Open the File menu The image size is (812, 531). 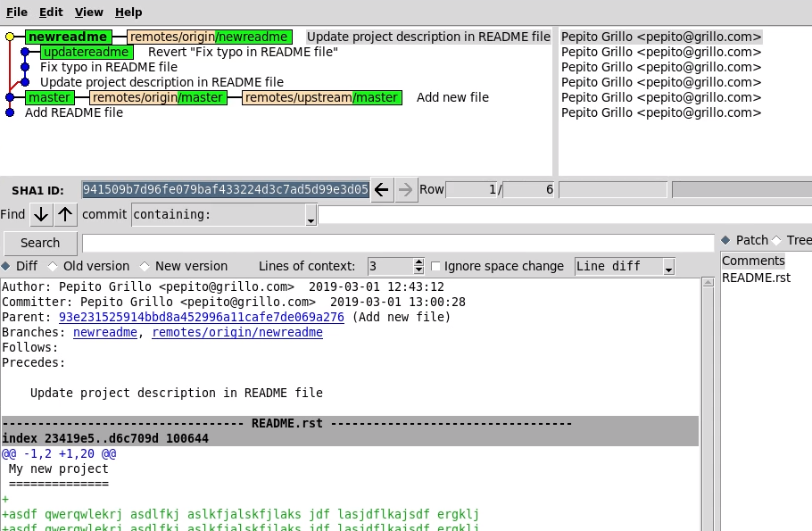click(17, 12)
